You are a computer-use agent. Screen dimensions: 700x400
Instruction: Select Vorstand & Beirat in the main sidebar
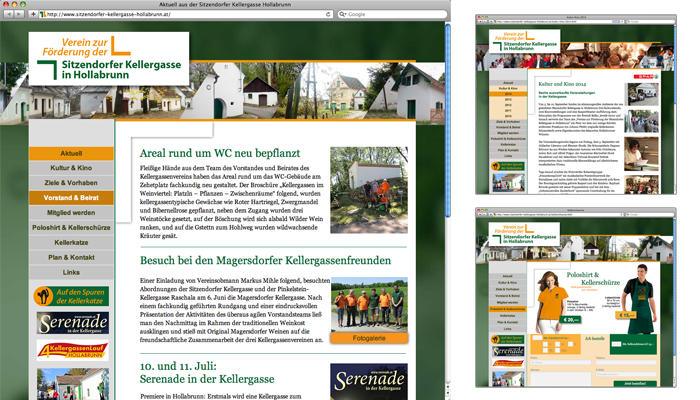71,198
